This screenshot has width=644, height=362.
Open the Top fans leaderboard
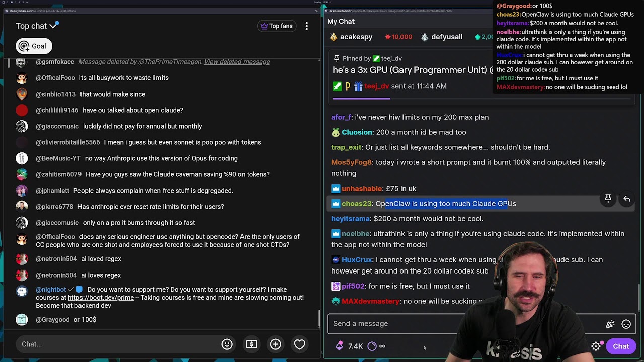coord(277,26)
